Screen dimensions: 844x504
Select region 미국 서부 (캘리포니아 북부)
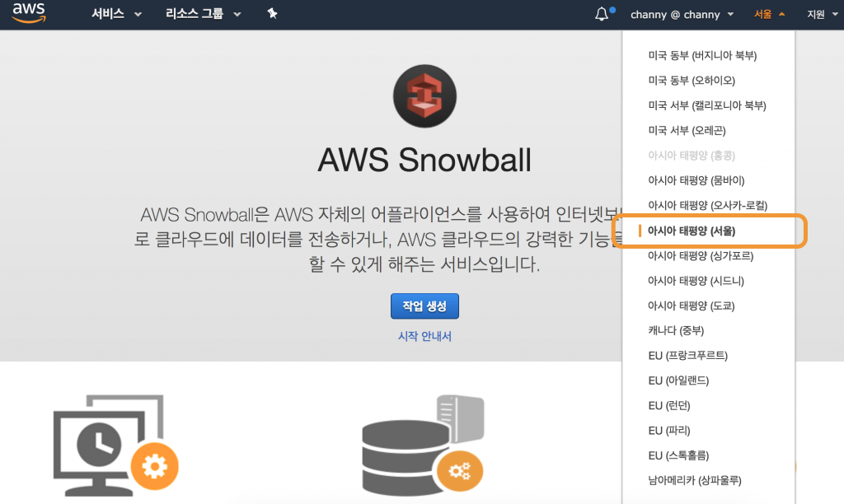tap(707, 105)
